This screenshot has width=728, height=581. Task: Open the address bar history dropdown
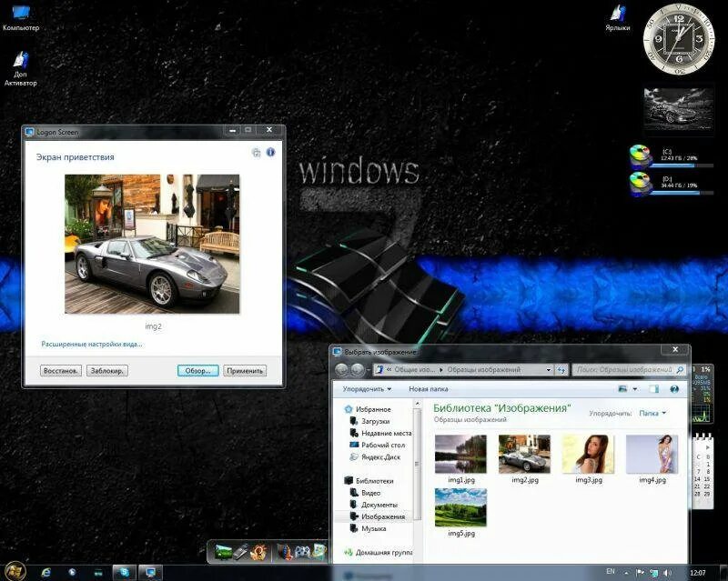[x=549, y=370]
